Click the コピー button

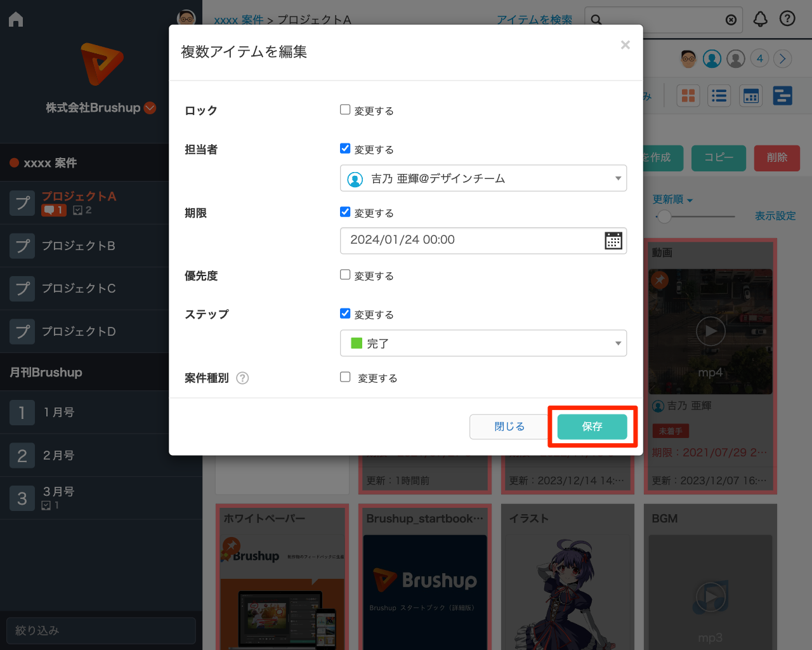pos(719,158)
